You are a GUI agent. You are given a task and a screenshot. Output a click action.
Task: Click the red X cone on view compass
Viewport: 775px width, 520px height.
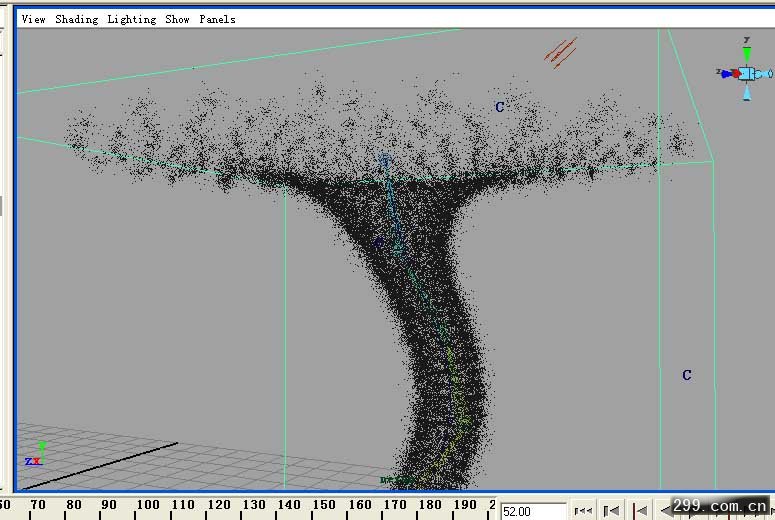click(x=736, y=74)
